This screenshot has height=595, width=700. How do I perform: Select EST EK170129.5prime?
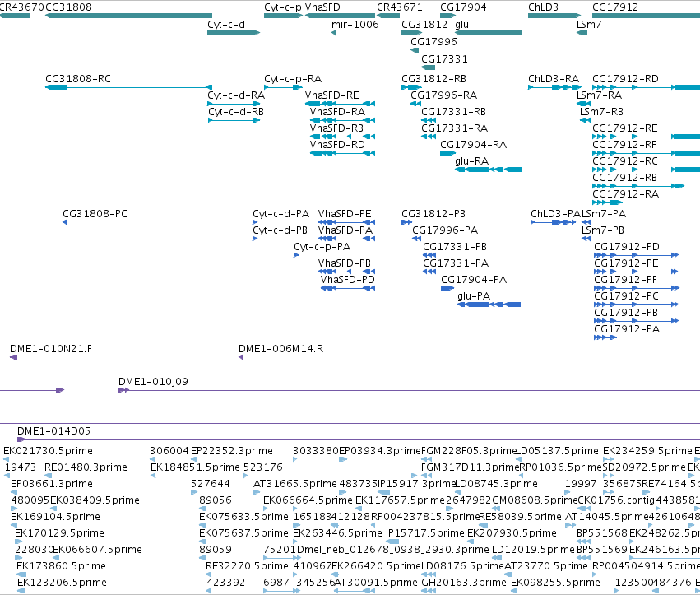click(x=59, y=533)
